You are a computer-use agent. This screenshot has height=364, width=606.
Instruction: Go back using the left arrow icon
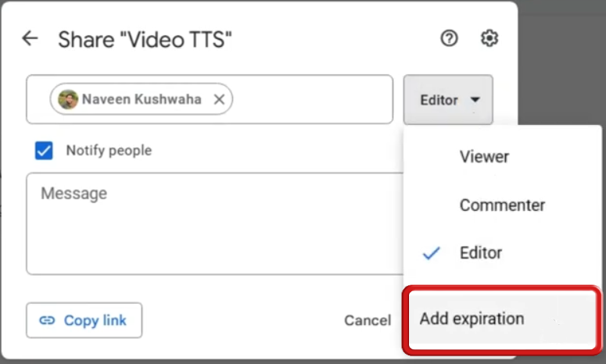pos(30,38)
